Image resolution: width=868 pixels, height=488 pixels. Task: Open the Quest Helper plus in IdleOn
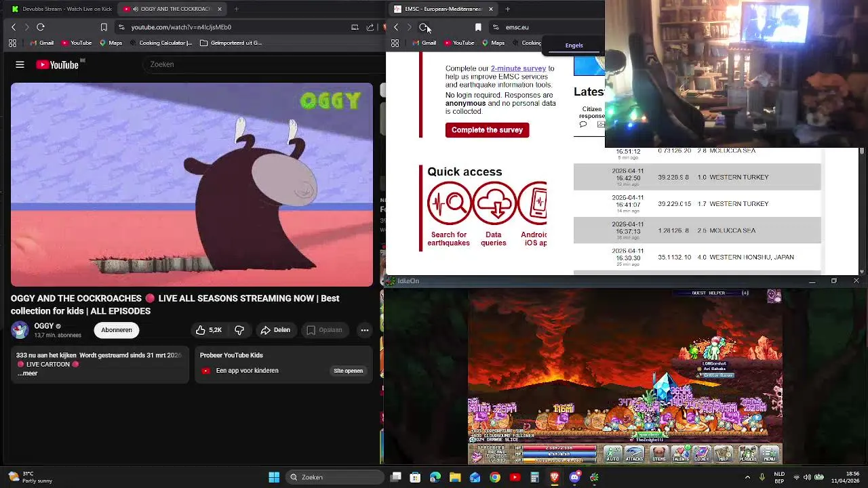point(745,293)
